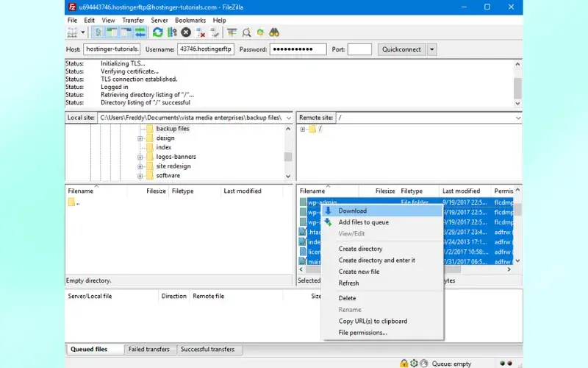Screen dimensions: 588x368
Task: Open the Bookmarks menu
Action: [190, 21]
